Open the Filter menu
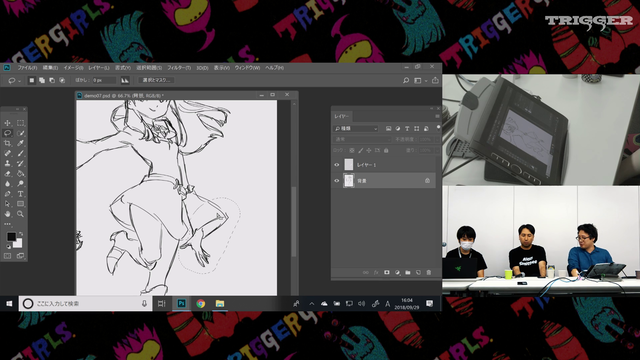 point(179,68)
